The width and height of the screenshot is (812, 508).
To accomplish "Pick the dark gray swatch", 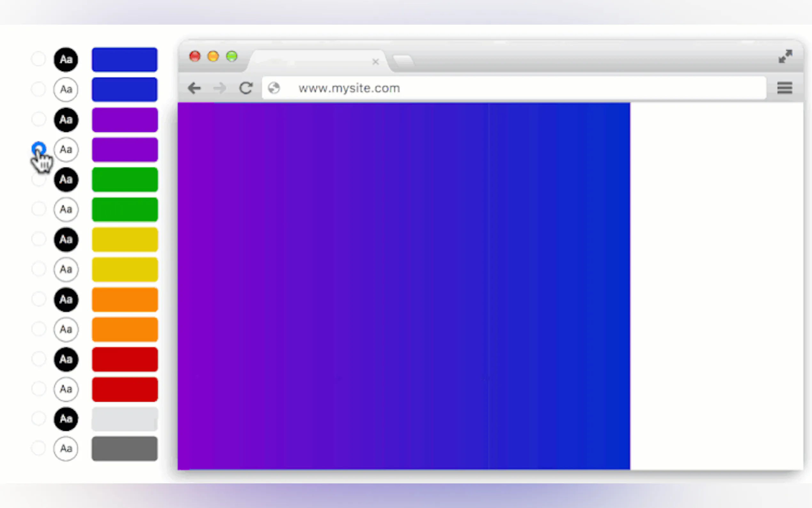I will coord(125,448).
